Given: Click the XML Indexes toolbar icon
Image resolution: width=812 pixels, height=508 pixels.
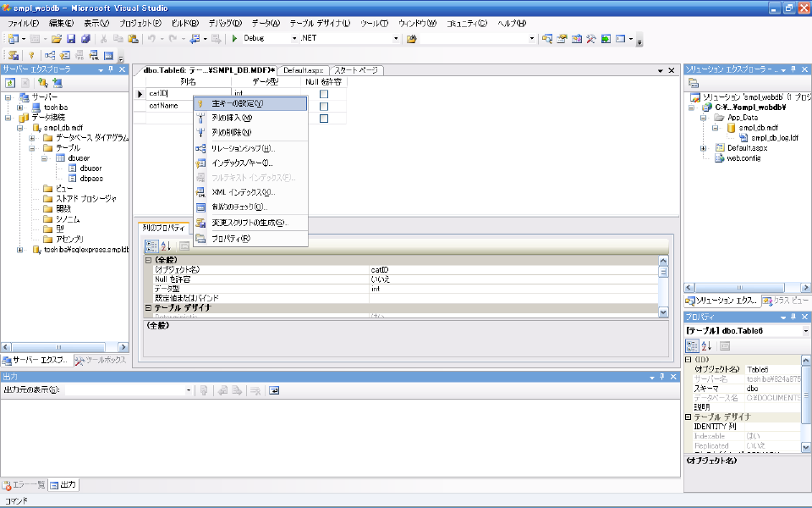Looking at the screenshot, I should [94, 56].
